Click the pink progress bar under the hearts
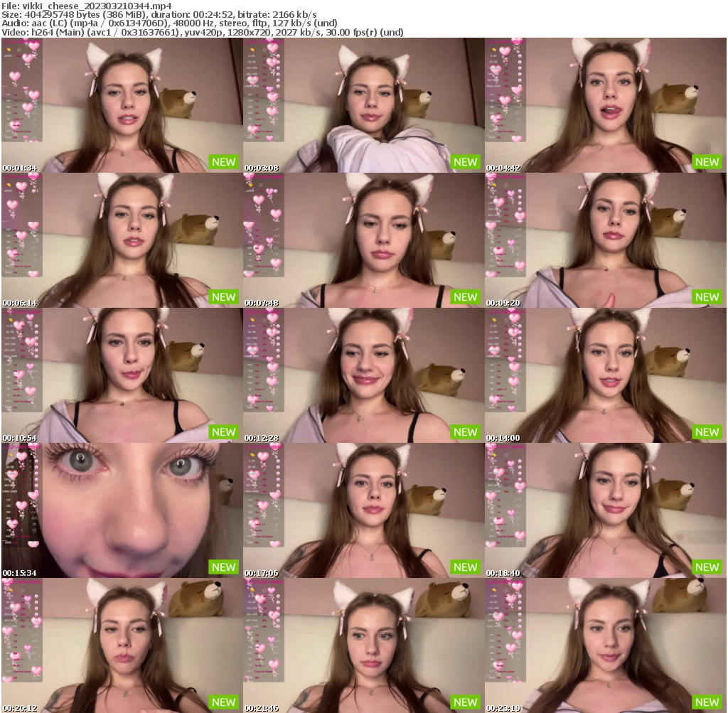 tap(6, 87)
